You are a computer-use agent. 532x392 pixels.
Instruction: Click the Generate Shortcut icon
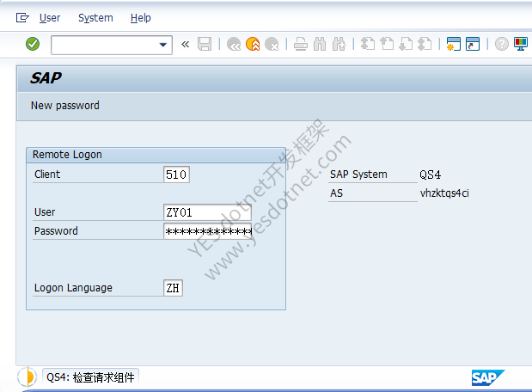[x=473, y=44]
